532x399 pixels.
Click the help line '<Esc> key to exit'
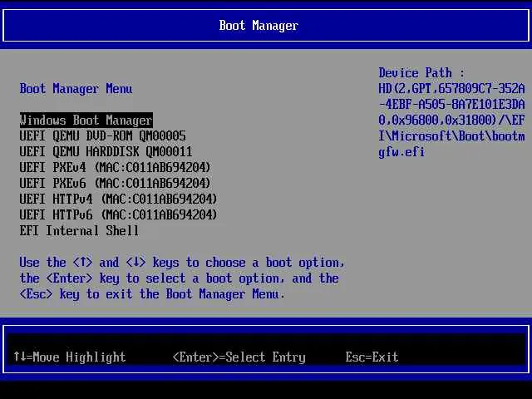coord(152,294)
